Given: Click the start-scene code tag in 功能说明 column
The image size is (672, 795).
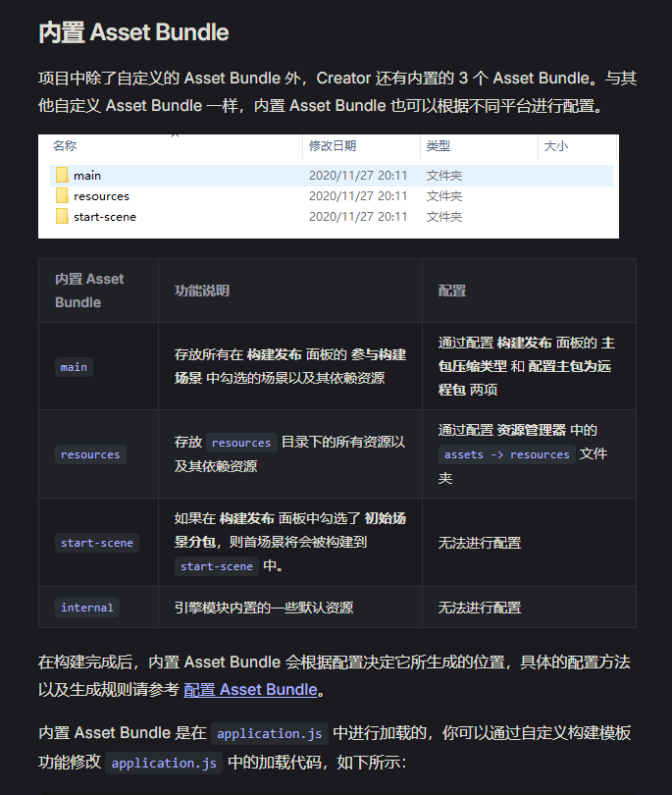Looking at the screenshot, I should tap(217, 566).
